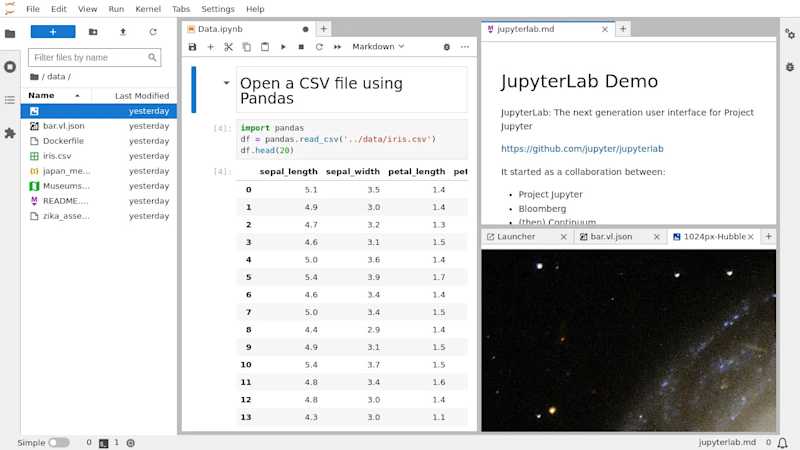Open the File Browser sidebar tab
The image size is (800, 450).
(x=10, y=34)
